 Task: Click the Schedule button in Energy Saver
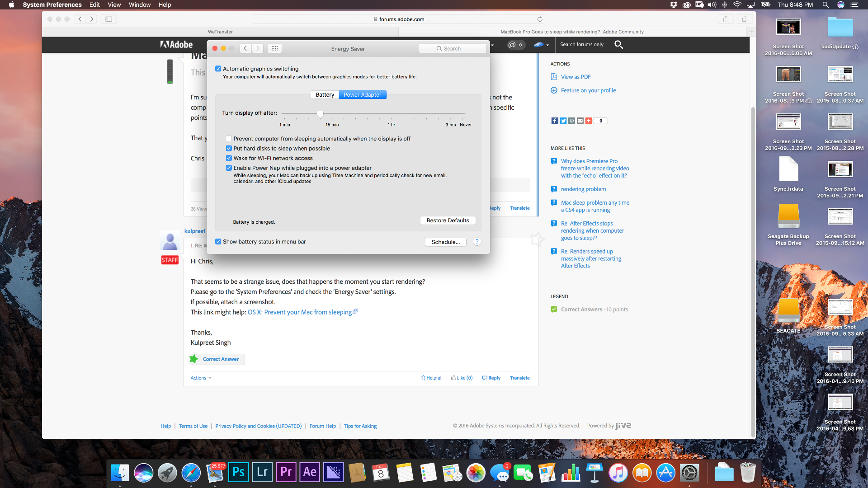[x=446, y=241]
